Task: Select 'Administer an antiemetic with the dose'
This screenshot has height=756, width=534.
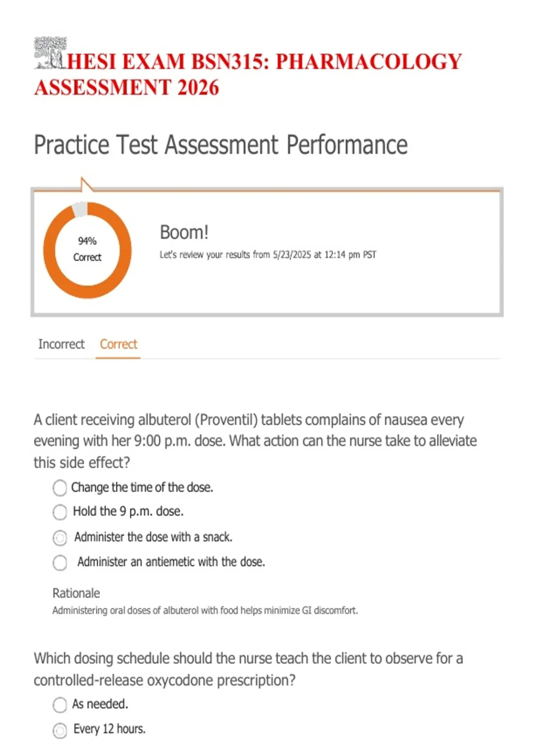Action: click(60, 563)
